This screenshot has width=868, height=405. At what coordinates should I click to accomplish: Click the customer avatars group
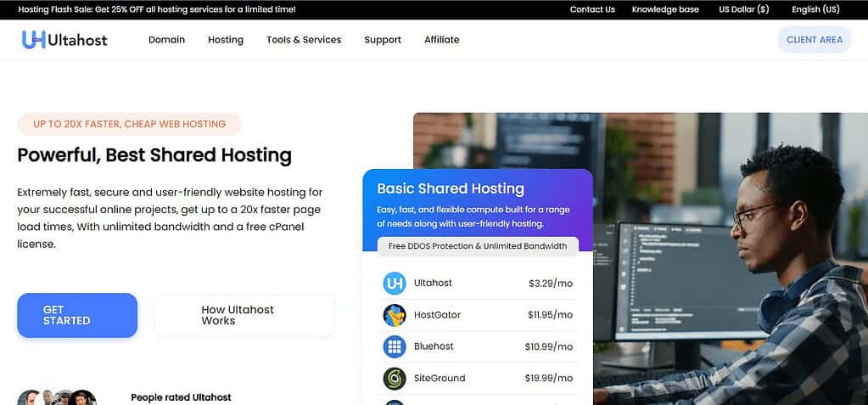coord(57,397)
